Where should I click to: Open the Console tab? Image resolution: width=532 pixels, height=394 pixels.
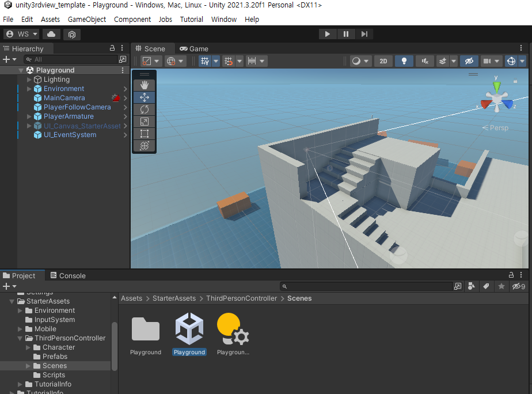68,275
